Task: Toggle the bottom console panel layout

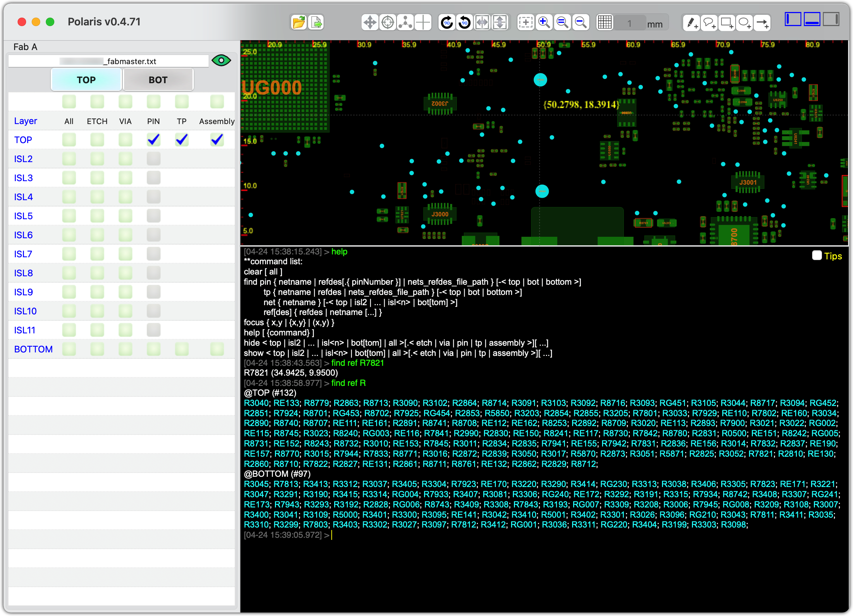Action: pos(812,19)
